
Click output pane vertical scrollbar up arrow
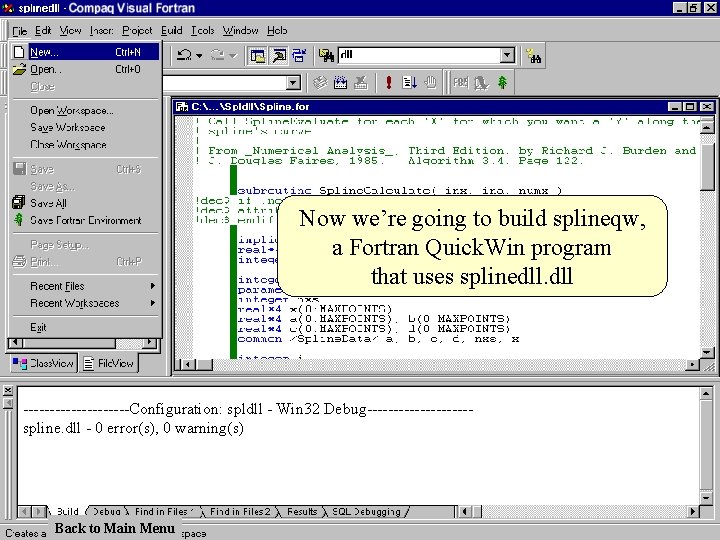[x=706, y=393]
